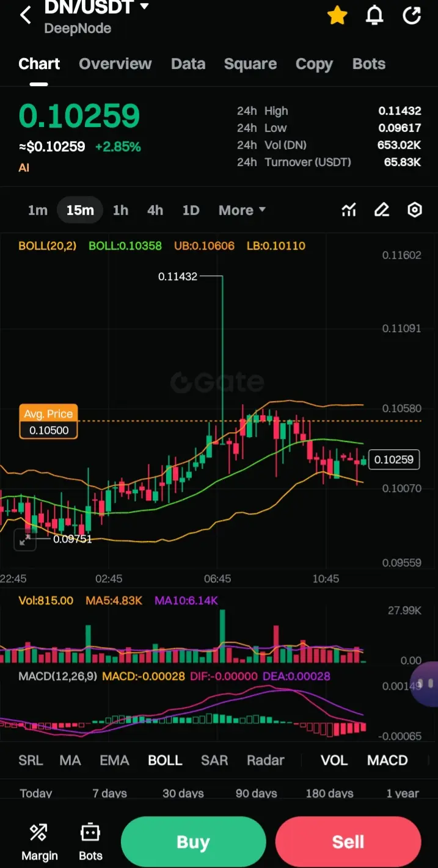
Task: Tap the green Buy button
Action: [x=193, y=842]
